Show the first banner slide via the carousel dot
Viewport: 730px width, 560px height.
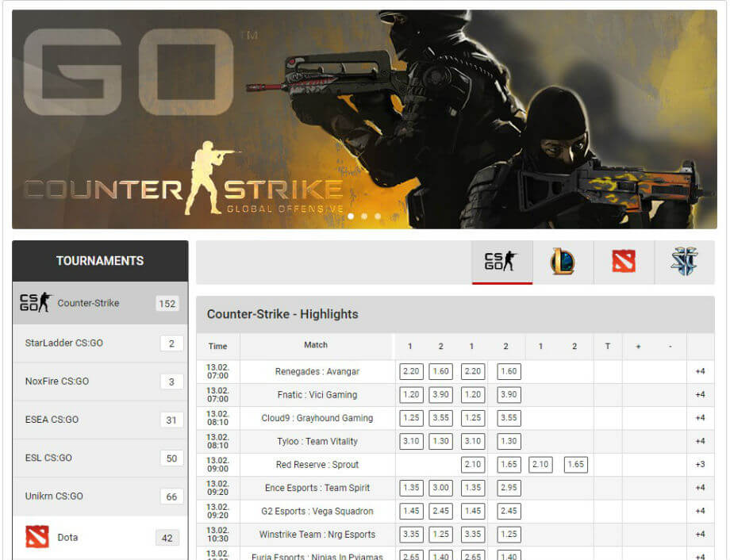[x=351, y=216]
